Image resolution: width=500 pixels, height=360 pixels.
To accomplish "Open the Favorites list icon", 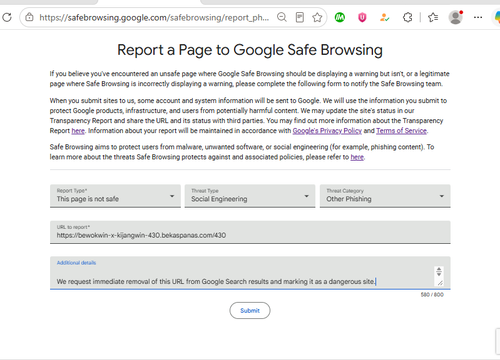I will click(433, 17).
